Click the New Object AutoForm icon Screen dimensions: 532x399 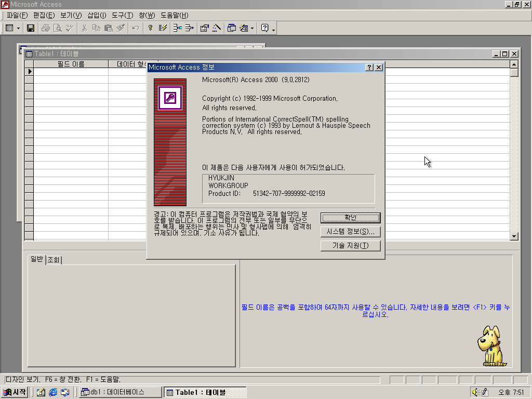pos(244,28)
